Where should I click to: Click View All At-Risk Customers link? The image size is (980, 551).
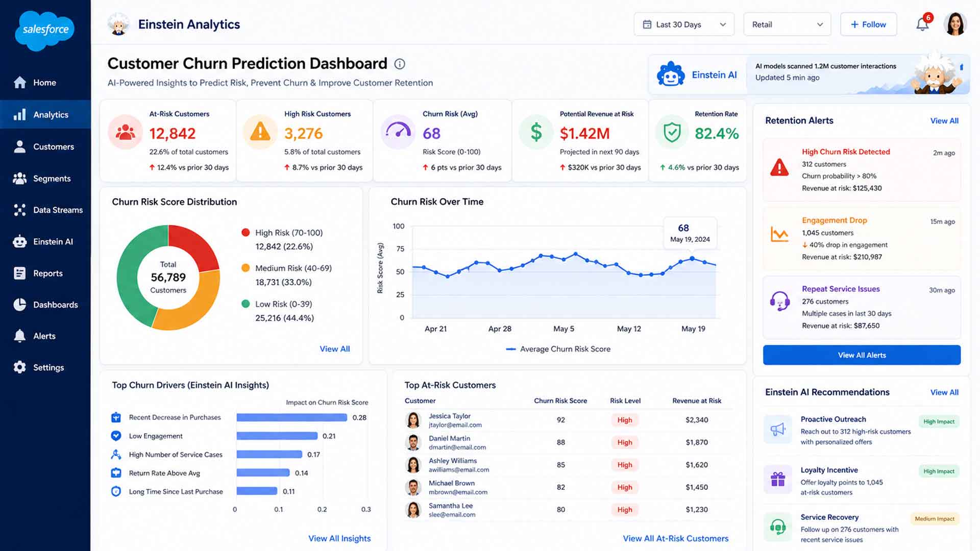click(x=676, y=538)
